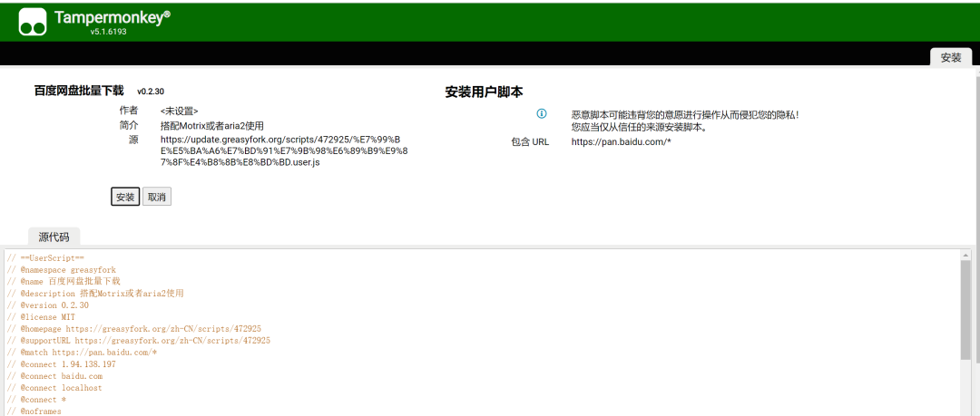
Task: Click the 安装用户脚本 heading
Action: [484, 92]
